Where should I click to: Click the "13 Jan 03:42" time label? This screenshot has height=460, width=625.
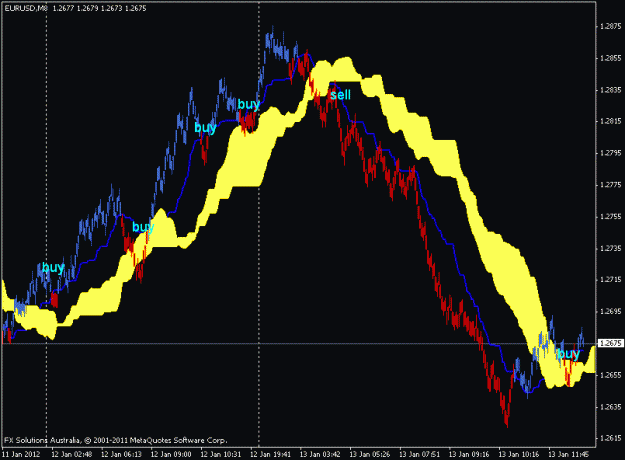coord(320,454)
